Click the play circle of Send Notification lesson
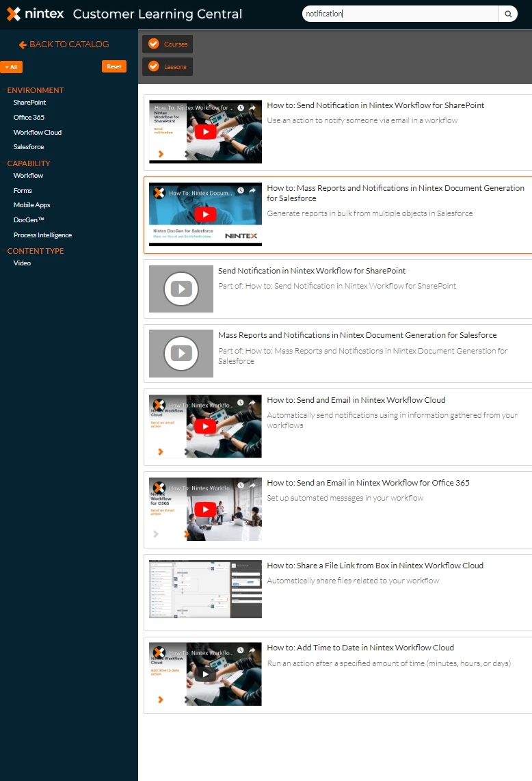Viewport: 532px width, 781px height. click(181, 289)
